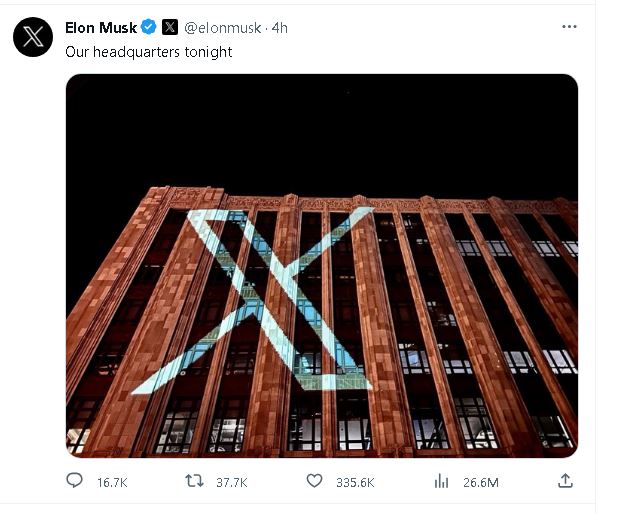This screenshot has width=625, height=514.
Task: Click the empty space right of the timestamp
Action: click(x=420, y=28)
